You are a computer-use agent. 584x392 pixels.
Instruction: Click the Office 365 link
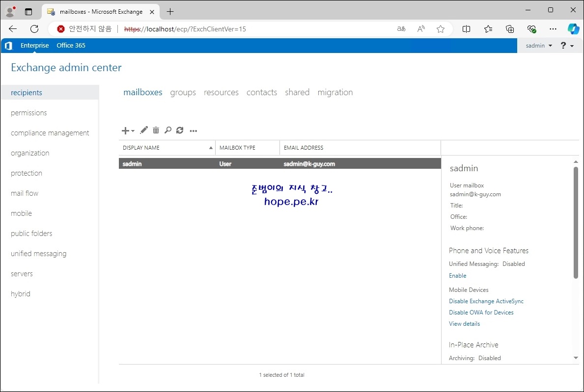(71, 45)
